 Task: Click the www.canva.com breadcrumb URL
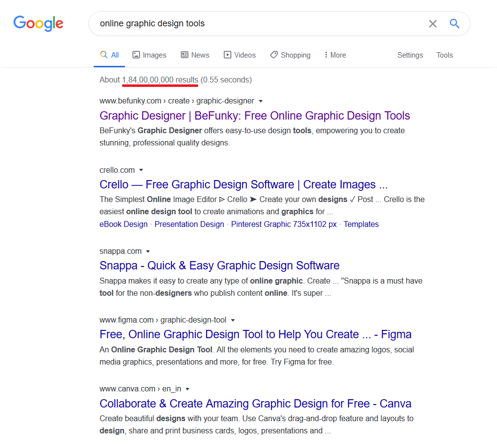click(141, 389)
